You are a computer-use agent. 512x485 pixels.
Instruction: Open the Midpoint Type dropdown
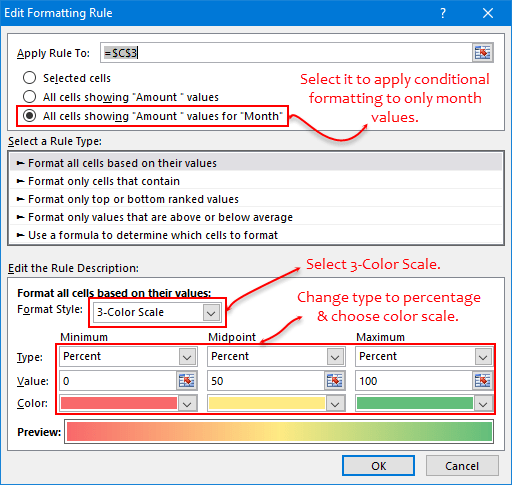click(335, 357)
